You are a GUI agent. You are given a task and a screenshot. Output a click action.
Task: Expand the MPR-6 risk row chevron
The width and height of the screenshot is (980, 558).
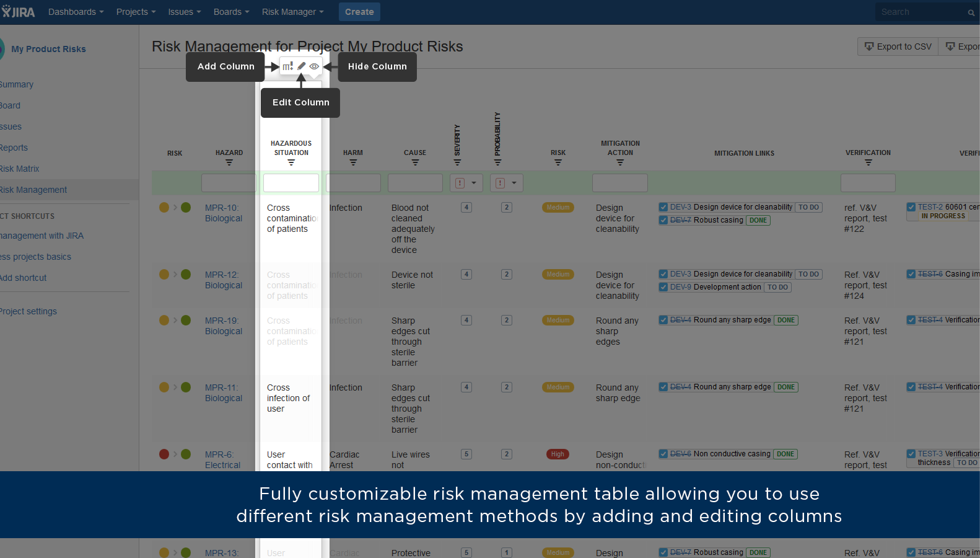point(175,454)
